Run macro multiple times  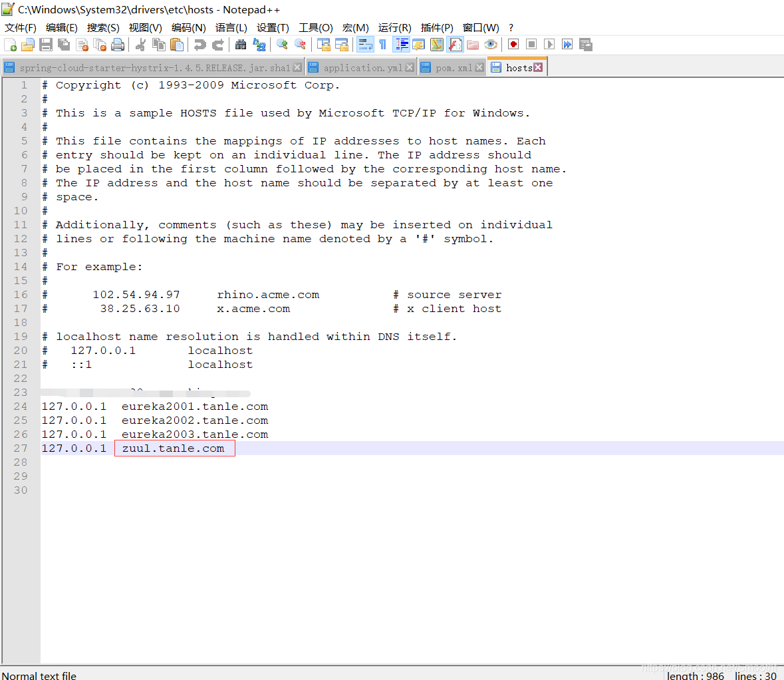tap(567, 45)
